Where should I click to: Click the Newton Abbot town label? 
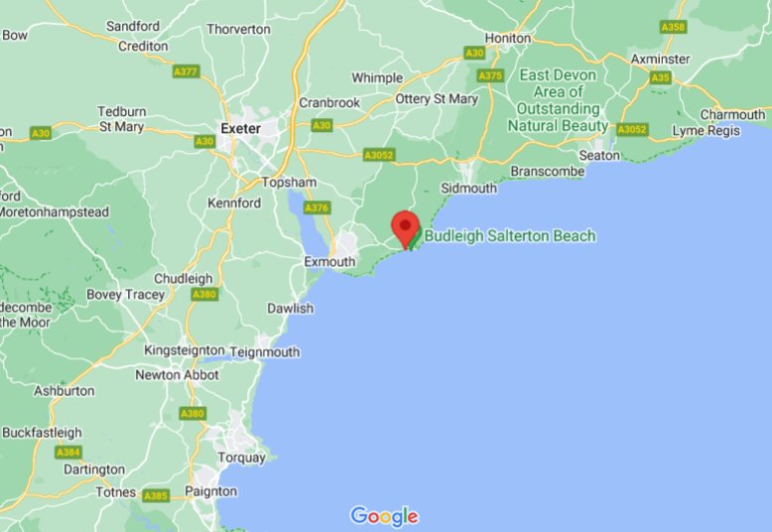(x=178, y=375)
